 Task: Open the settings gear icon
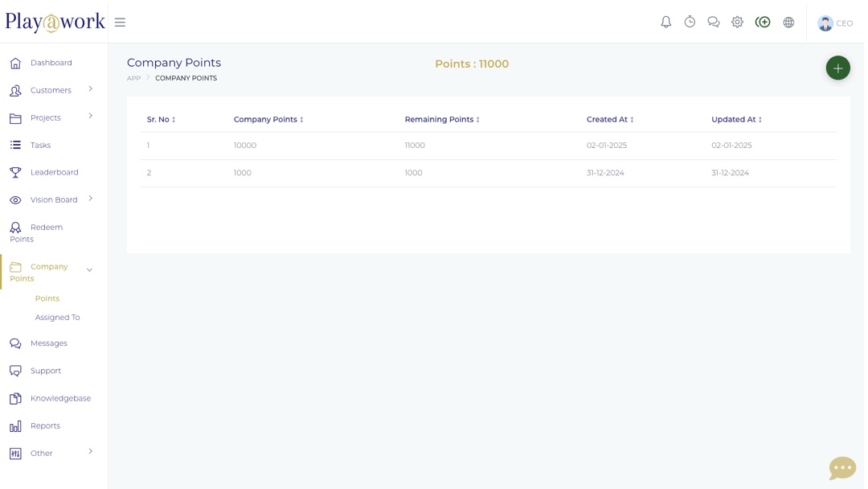pyautogui.click(x=737, y=23)
